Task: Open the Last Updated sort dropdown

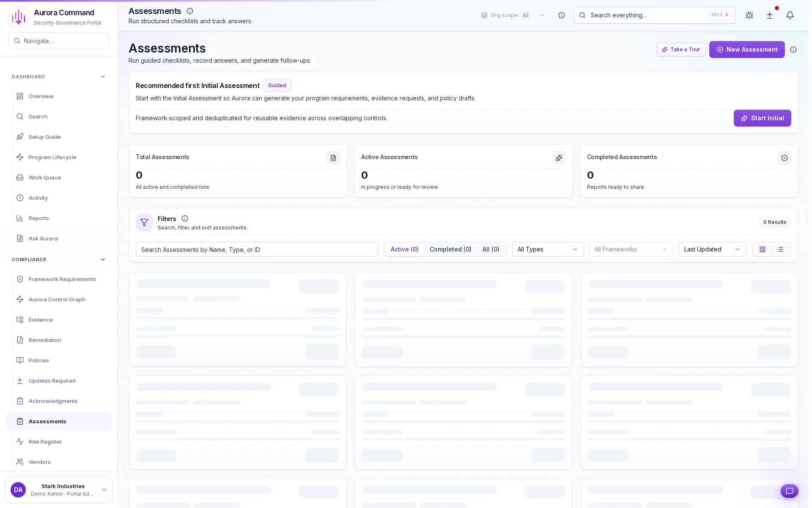Action: click(712, 249)
